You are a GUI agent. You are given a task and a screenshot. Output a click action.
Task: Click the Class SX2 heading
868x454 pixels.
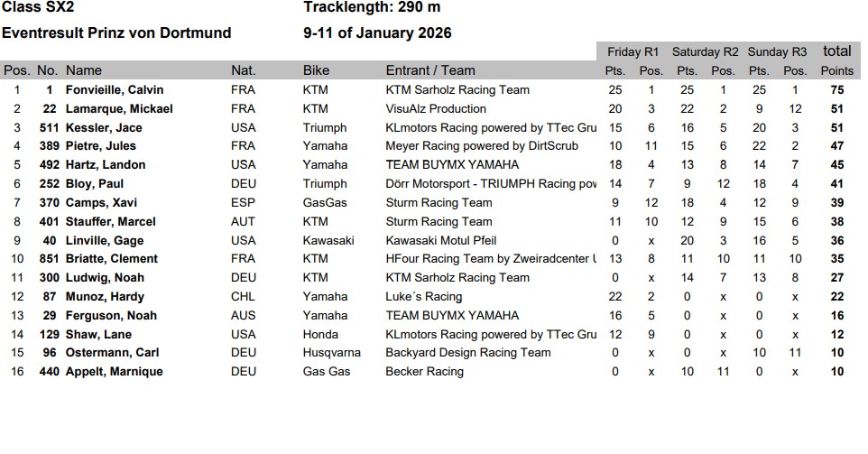tap(40, 8)
